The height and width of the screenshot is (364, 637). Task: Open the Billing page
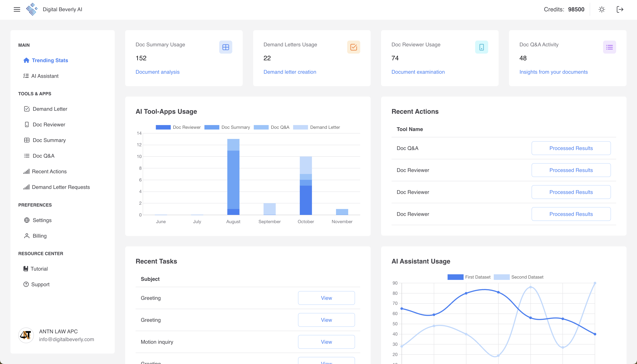[x=39, y=236]
